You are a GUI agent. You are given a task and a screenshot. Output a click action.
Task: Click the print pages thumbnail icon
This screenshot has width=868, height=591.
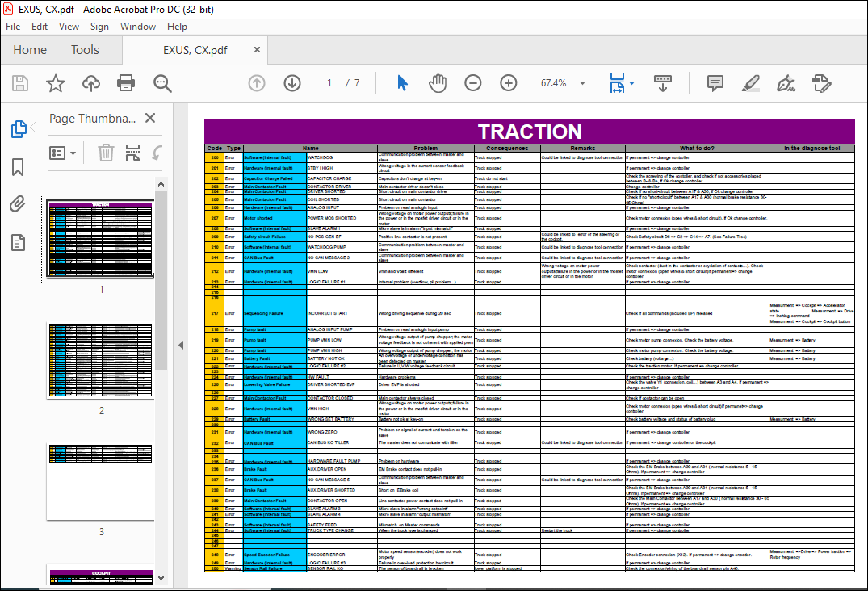tap(132, 153)
